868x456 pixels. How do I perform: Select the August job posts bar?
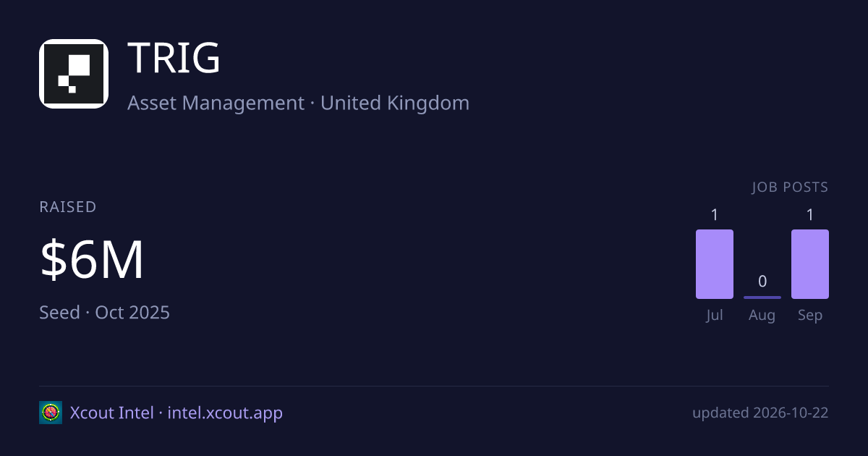762,297
